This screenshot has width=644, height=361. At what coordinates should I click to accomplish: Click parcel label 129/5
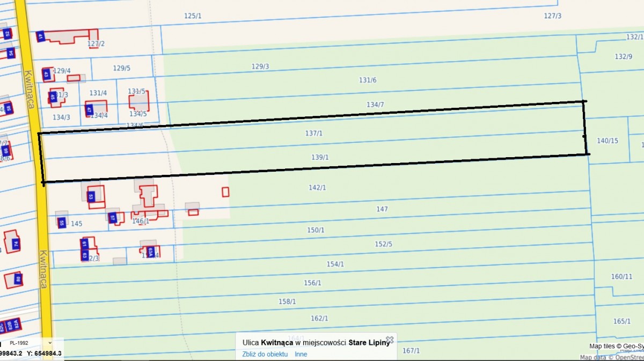click(x=121, y=68)
